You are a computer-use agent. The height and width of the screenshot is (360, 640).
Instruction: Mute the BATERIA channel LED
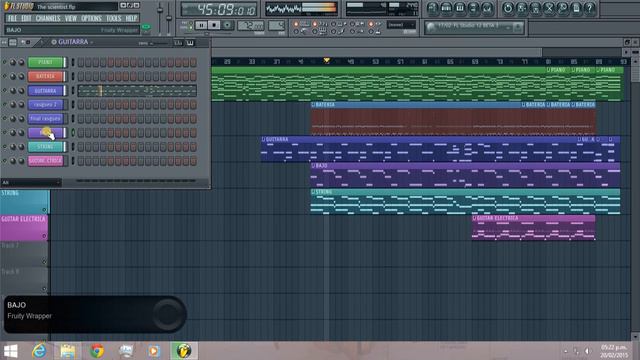tap(4, 76)
